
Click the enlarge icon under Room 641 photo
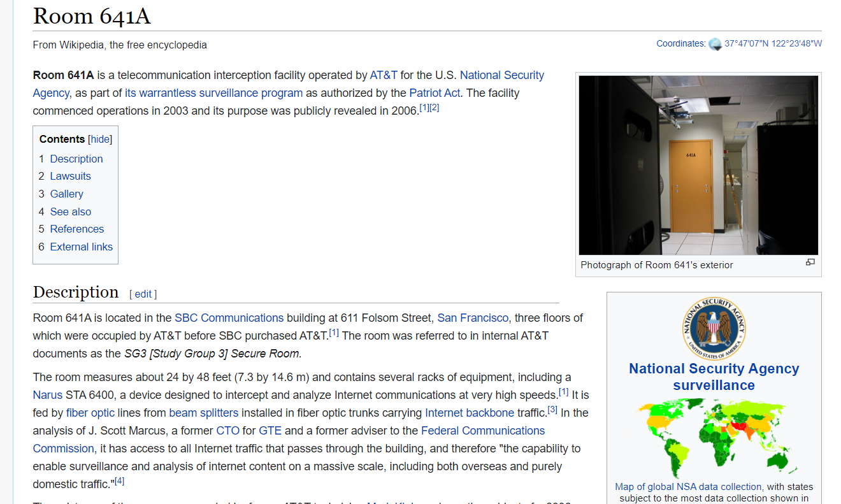point(810,263)
